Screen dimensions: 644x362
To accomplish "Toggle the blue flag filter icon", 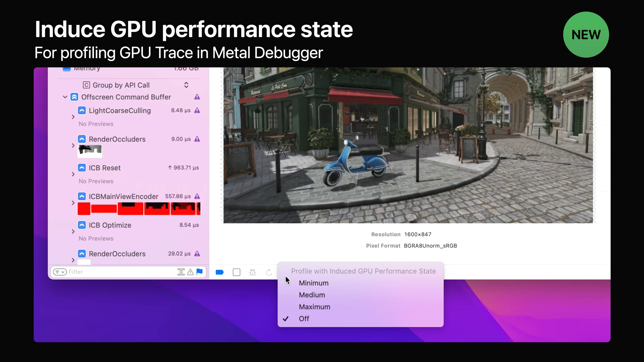I will click(x=200, y=272).
